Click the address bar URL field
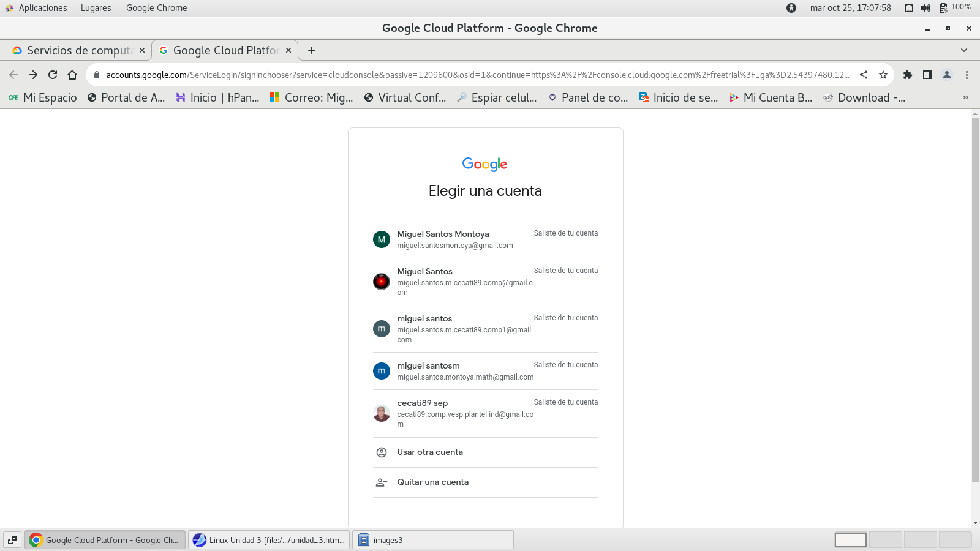The width and height of the screenshot is (980, 551). coord(478,75)
